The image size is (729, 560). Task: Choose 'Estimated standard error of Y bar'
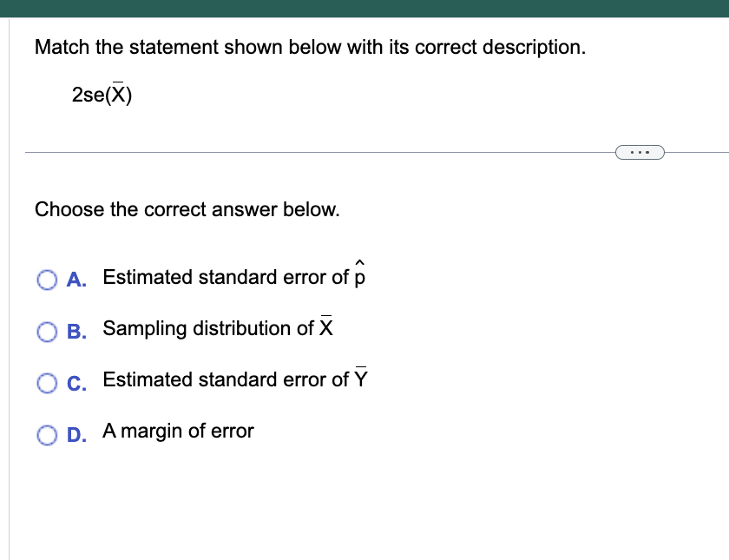pyautogui.click(x=235, y=379)
